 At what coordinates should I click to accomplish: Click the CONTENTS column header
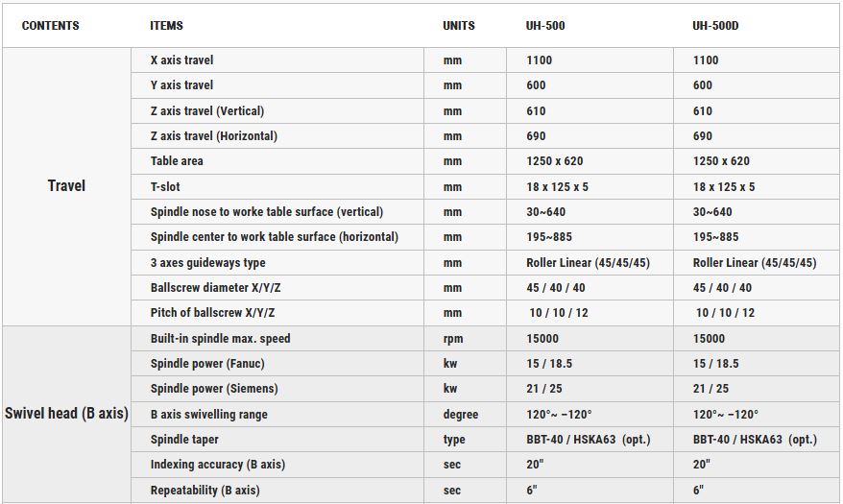pyautogui.click(x=51, y=26)
